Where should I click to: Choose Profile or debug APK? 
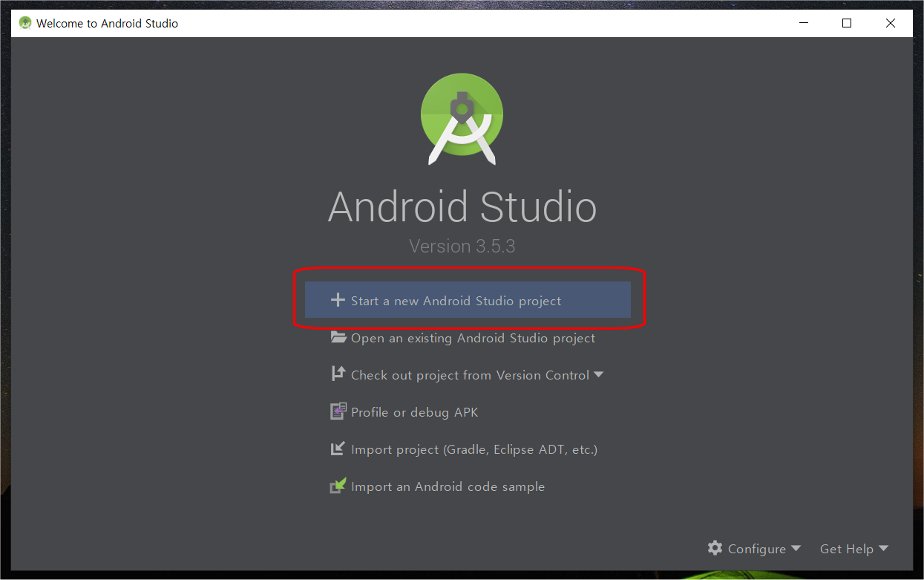pyautogui.click(x=414, y=412)
